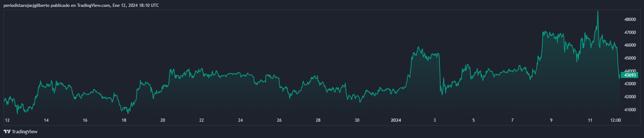The image size is (644, 138).
Task: Click date label 16 on time axis
Action: (x=85, y=120)
